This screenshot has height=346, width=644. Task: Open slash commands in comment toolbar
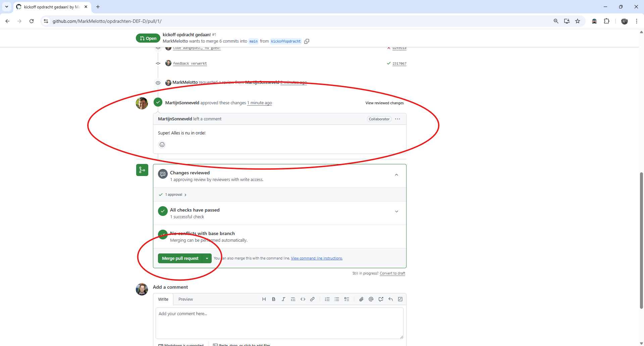click(x=400, y=299)
